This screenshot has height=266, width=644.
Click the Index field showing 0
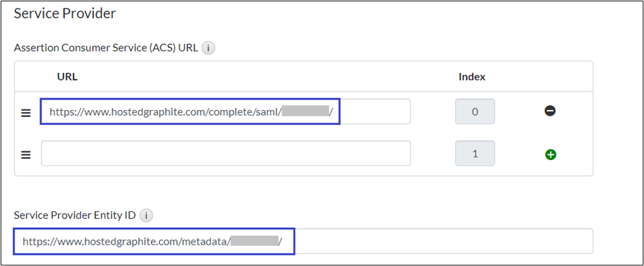474,112
